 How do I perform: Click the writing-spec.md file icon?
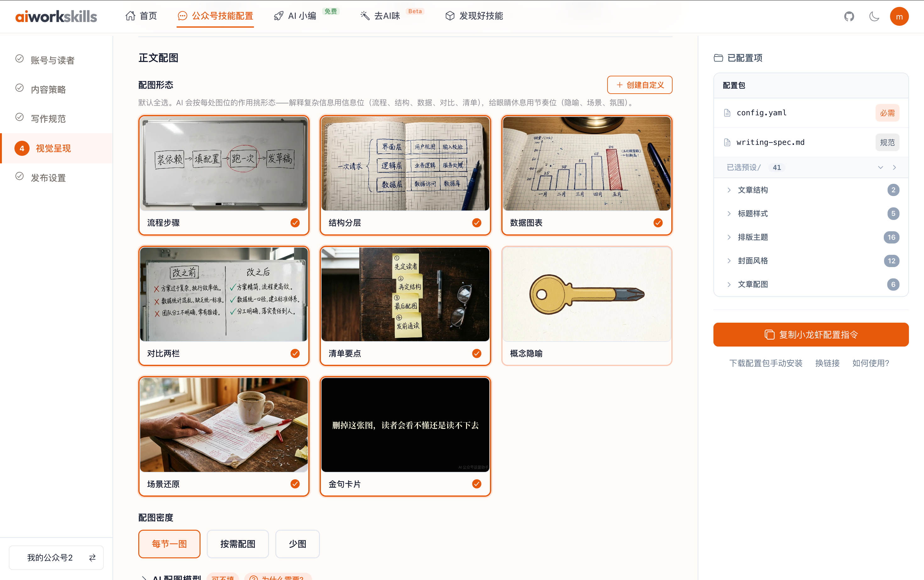coord(727,142)
